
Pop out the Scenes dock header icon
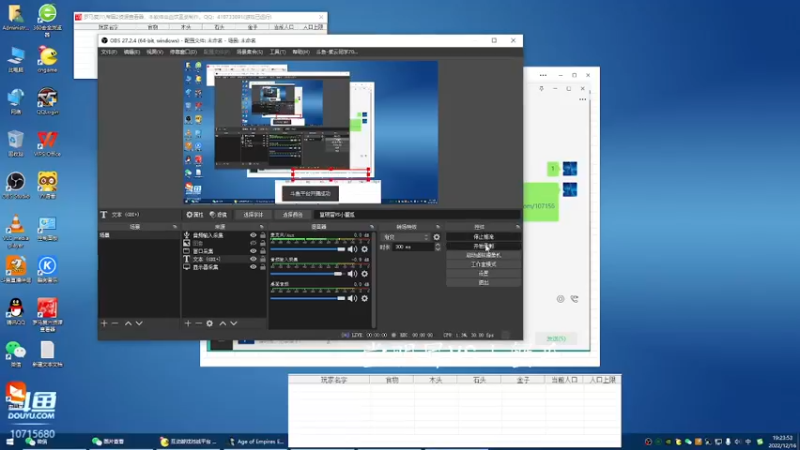174,227
